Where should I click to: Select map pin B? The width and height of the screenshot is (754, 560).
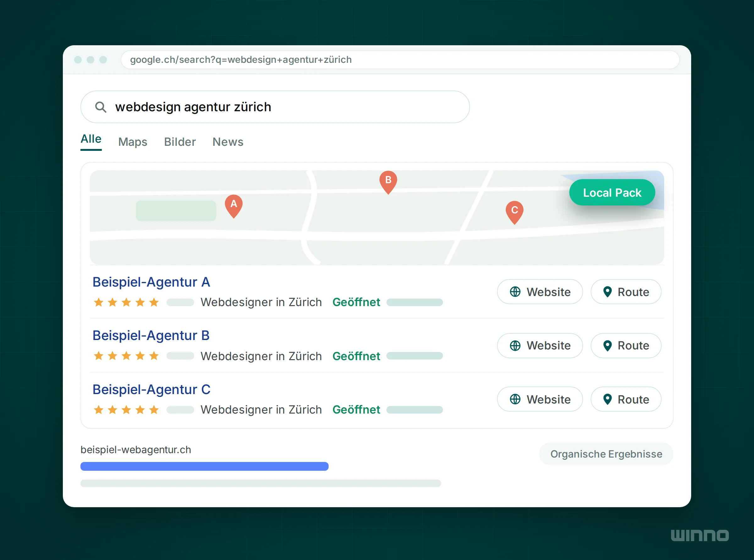pos(388,182)
